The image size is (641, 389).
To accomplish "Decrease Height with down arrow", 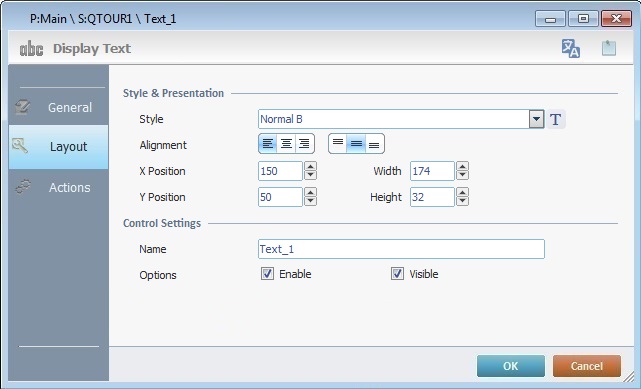I will pyautogui.click(x=462, y=201).
